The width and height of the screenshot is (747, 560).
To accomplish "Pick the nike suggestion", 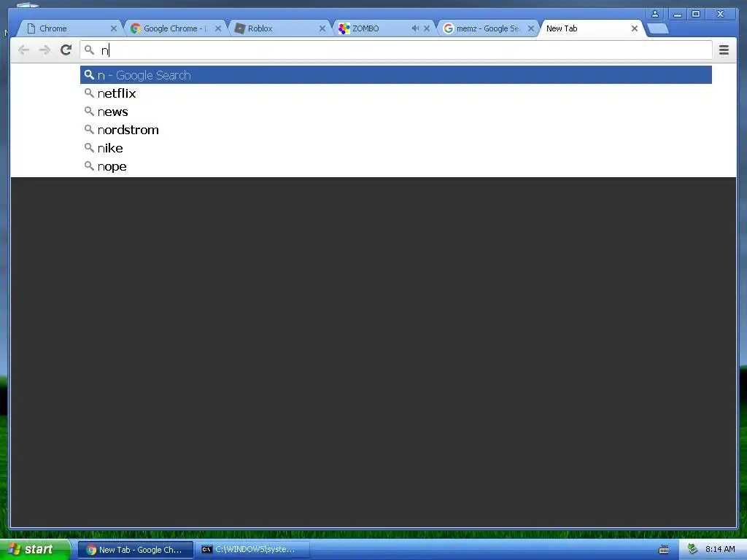I will click(396, 148).
